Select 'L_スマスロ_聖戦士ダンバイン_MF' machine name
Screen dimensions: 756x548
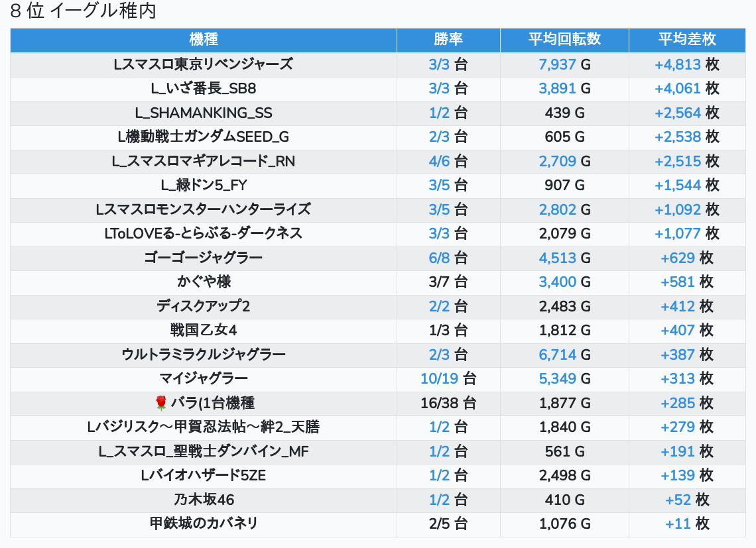coord(204,452)
